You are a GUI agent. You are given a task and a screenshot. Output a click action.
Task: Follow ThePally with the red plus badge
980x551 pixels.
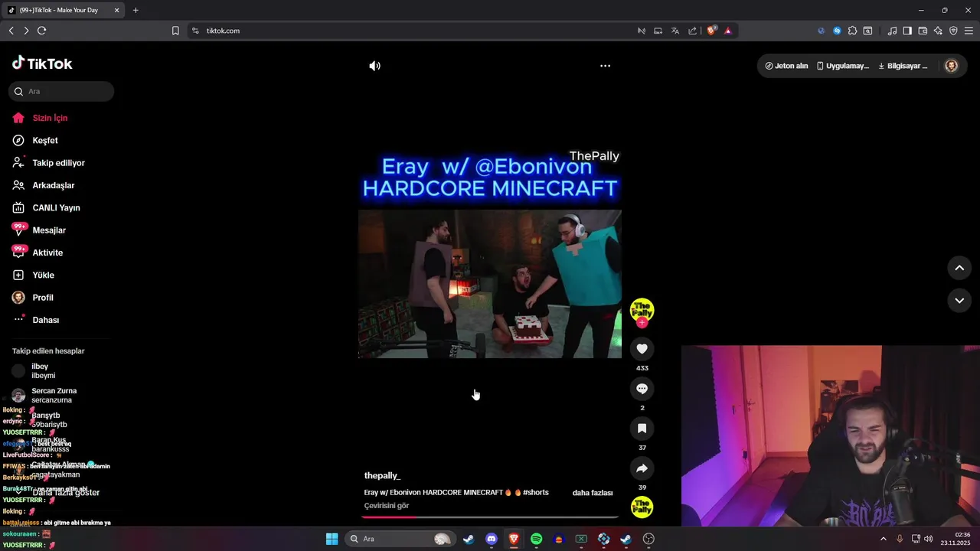642,323
